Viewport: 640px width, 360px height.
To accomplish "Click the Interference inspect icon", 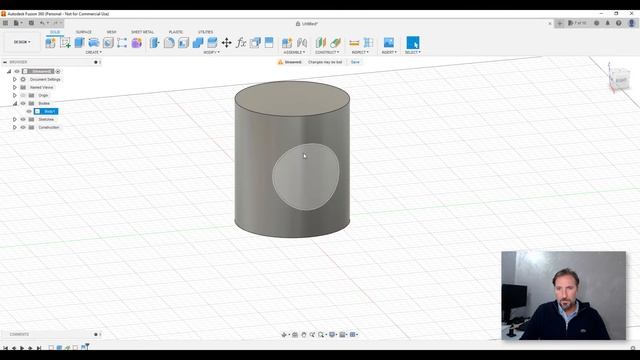I will click(x=369, y=43).
